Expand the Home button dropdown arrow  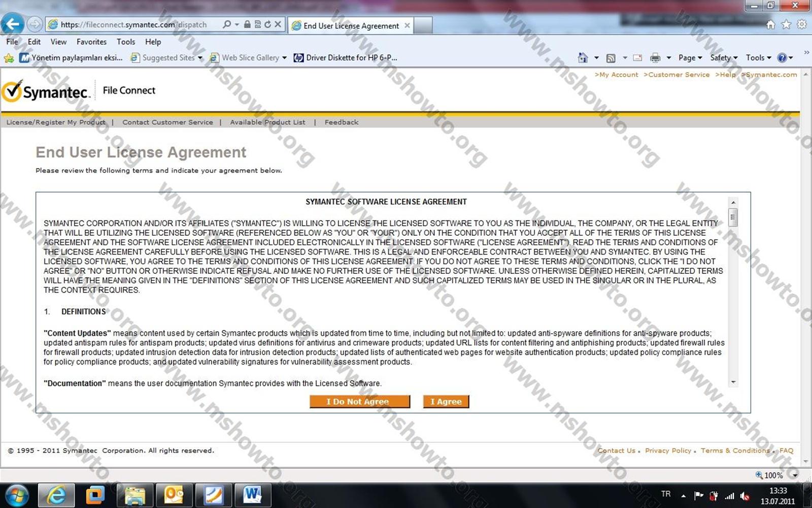tap(596, 58)
